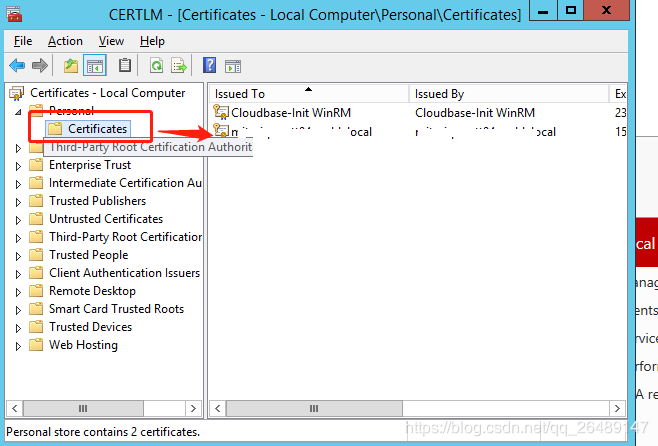Screen dimensions: 658x446
Task: Select the Trusted People store
Action: (x=89, y=255)
